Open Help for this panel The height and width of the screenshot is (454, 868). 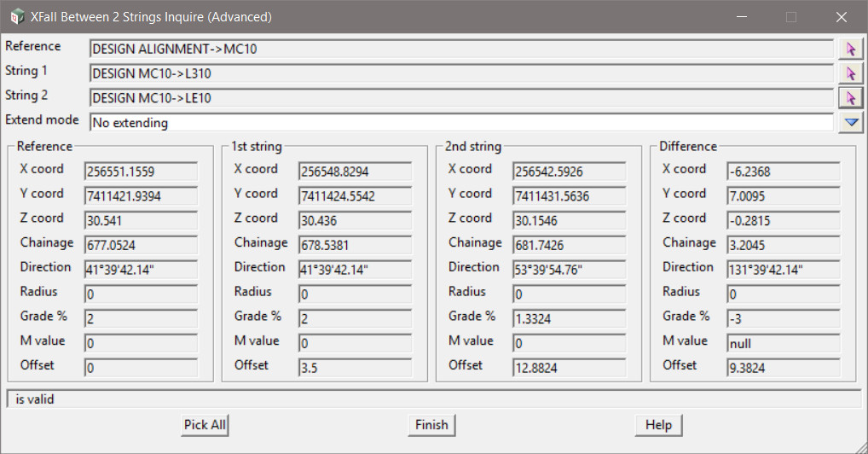[x=658, y=425]
